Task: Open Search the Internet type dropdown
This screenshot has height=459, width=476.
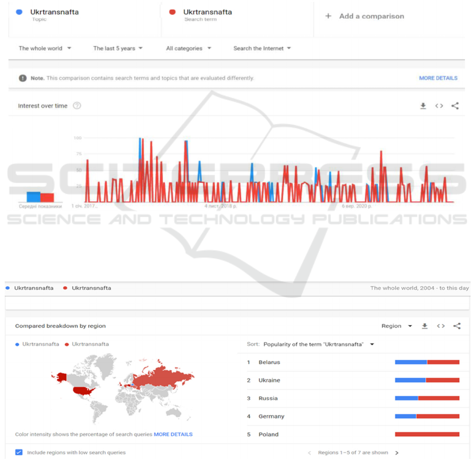Action: (262, 48)
